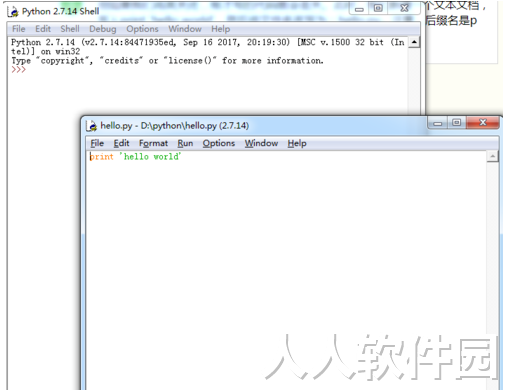
Task: Open Help menu in Python Shell window
Action: 221,29
